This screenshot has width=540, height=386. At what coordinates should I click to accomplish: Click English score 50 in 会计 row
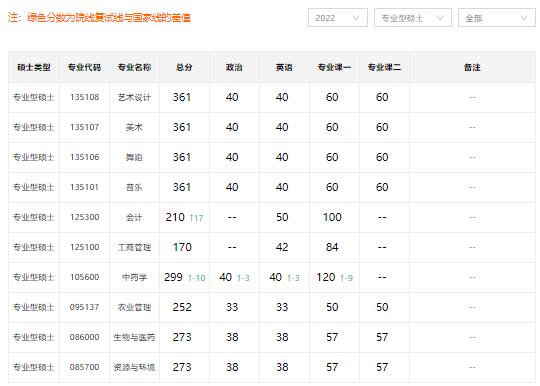(x=282, y=217)
